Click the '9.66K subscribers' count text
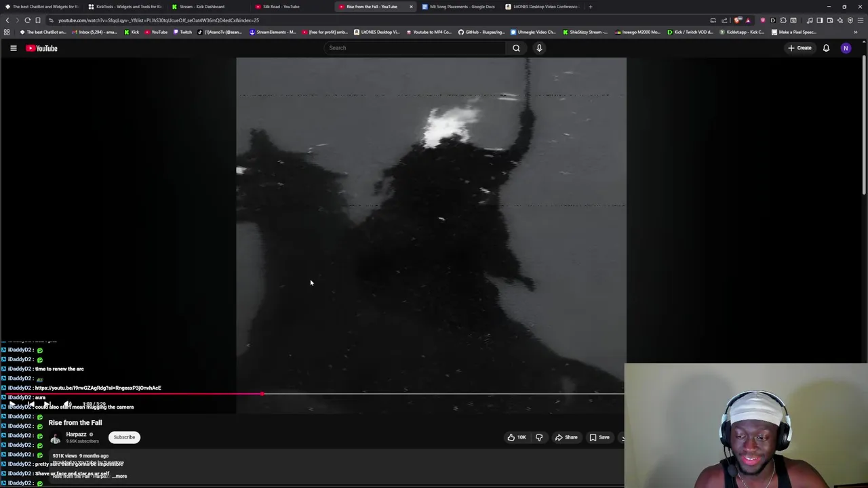The image size is (868, 488). pos(82,441)
